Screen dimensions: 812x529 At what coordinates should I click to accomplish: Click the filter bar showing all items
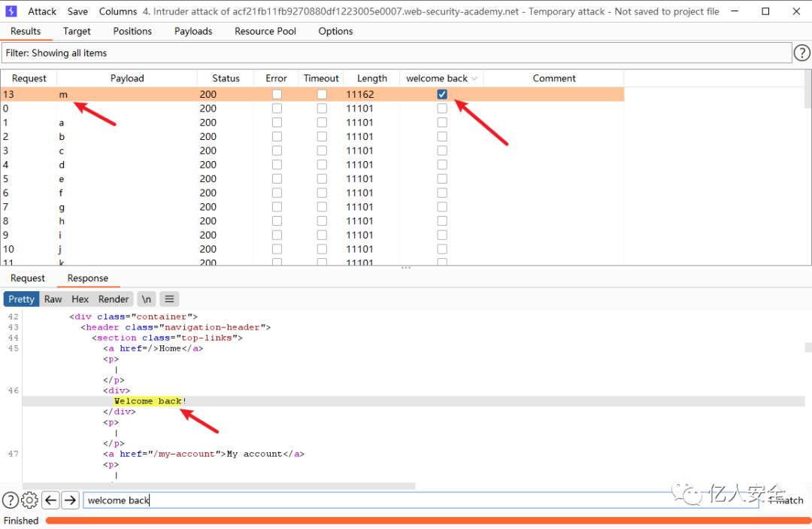pyautogui.click(x=396, y=53)
